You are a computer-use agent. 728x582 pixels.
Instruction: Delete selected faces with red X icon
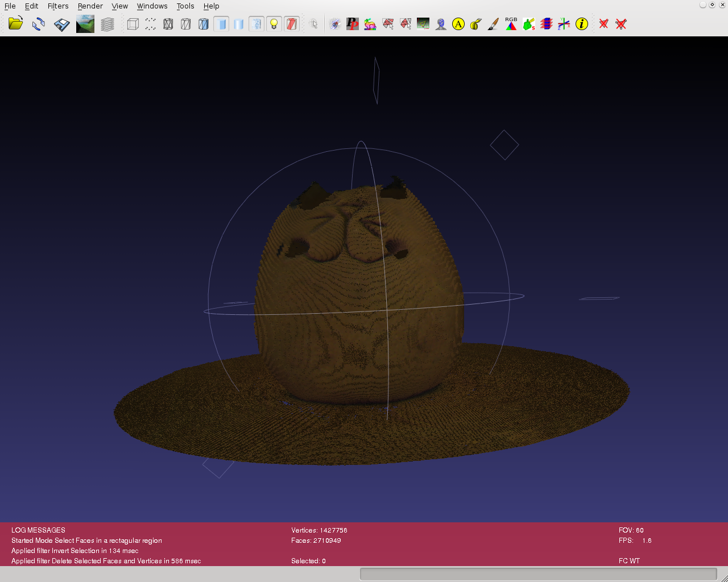pos(603,24)
